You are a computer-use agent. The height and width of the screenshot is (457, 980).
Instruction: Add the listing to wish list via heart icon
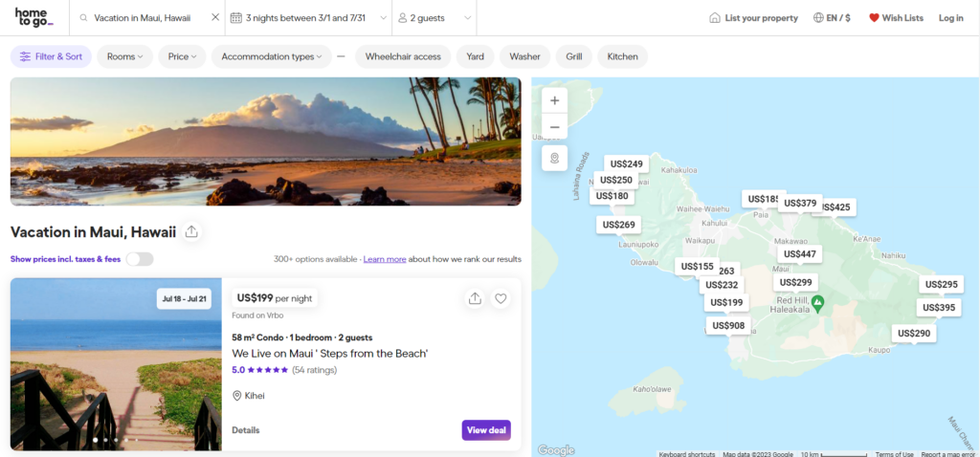pyautogui.click(x=501, y=298)
